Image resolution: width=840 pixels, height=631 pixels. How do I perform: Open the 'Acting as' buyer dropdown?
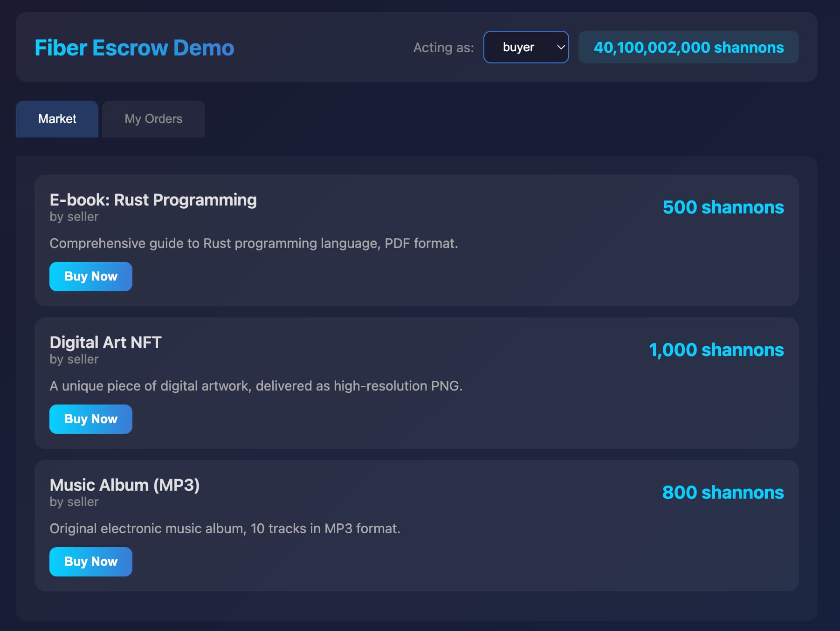[x=525, y=47]
